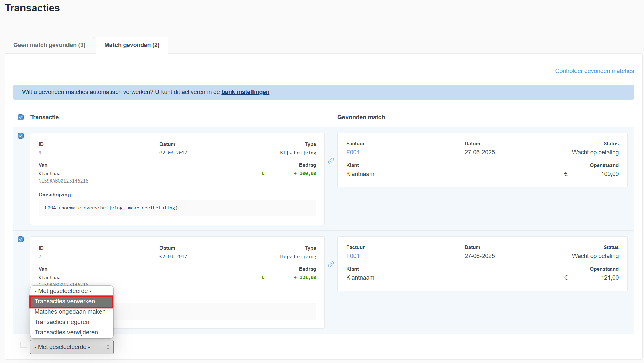Open invoice F004 link
This screenshot has width=644, height=363.
[x=353, y=152]
